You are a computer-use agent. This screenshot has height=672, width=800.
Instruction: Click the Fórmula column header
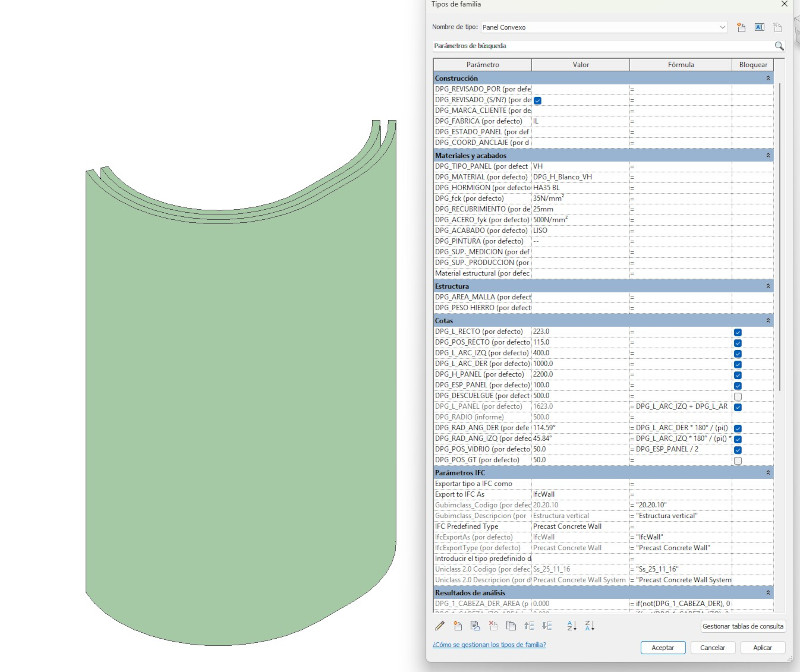pyautogui.click(x=681, y=65)
